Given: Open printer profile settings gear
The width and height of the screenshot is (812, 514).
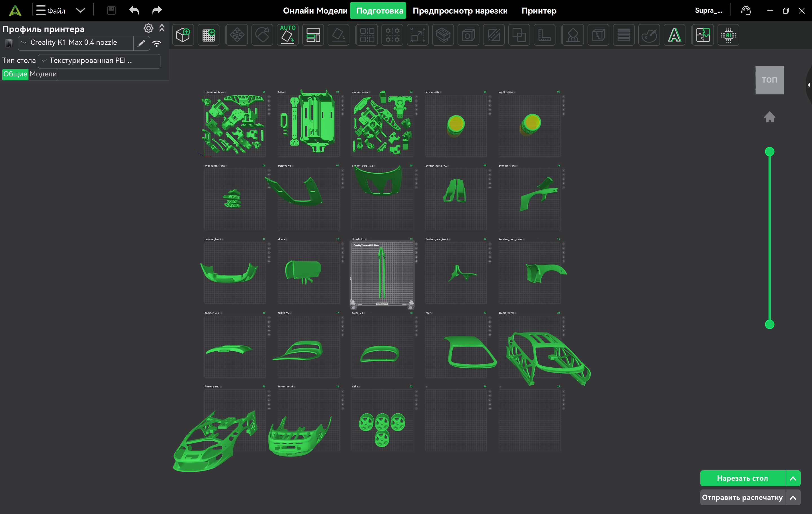Looking at the screenshot, I should tap(148, 28).
